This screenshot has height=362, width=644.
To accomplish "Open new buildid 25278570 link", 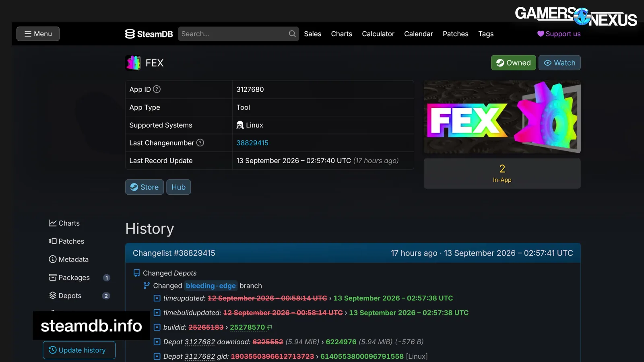I will (x=247, y=327).
